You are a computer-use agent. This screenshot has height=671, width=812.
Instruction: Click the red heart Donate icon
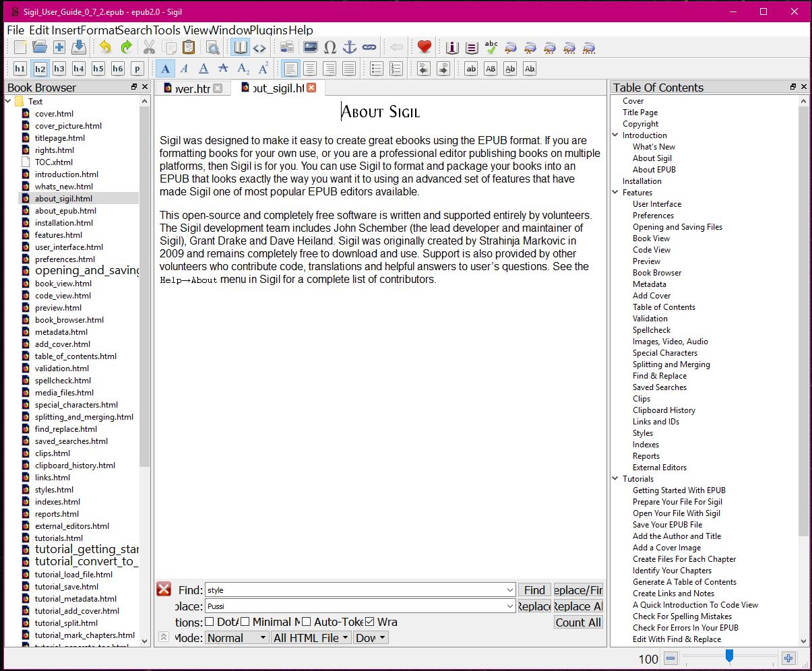click(424, 47)
